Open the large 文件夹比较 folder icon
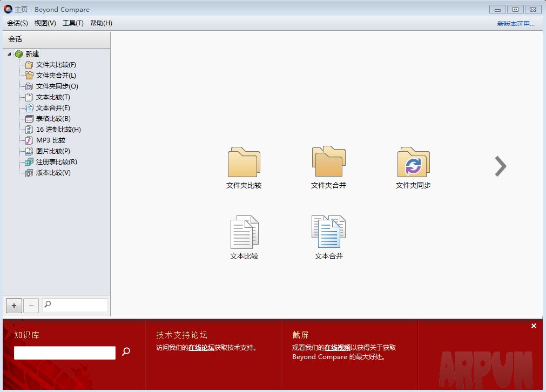The height and width of the screenshot is (392, 546). point(244,162)
